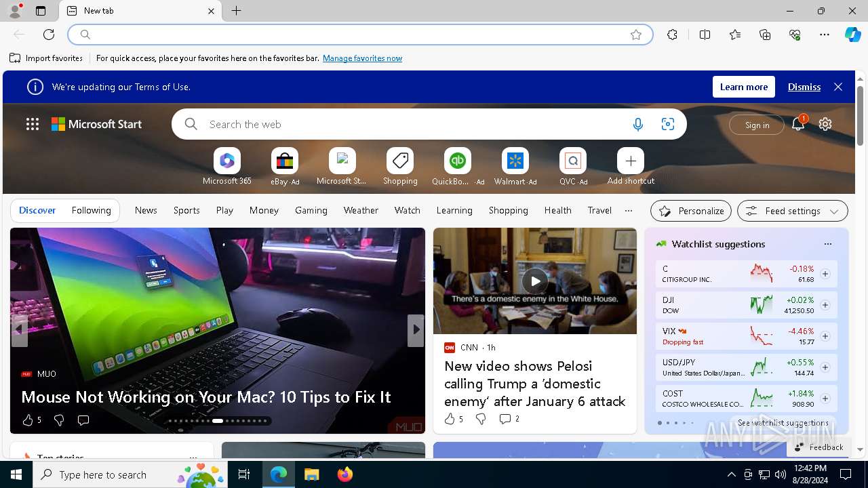Open File Explorer from taskbar
This screenshot has width=868, height=488.
311,474
